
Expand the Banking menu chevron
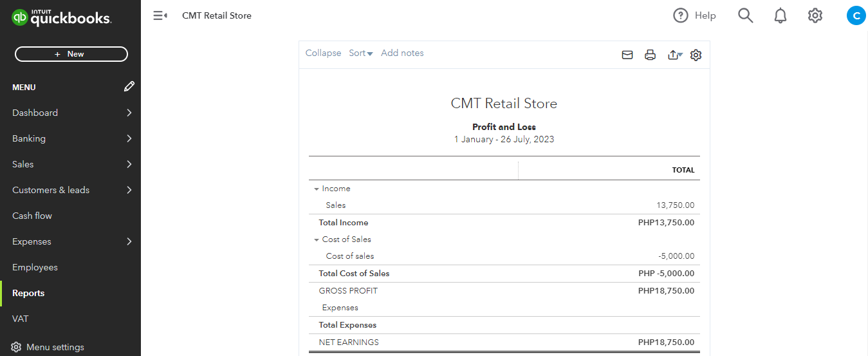click(129, 138)
